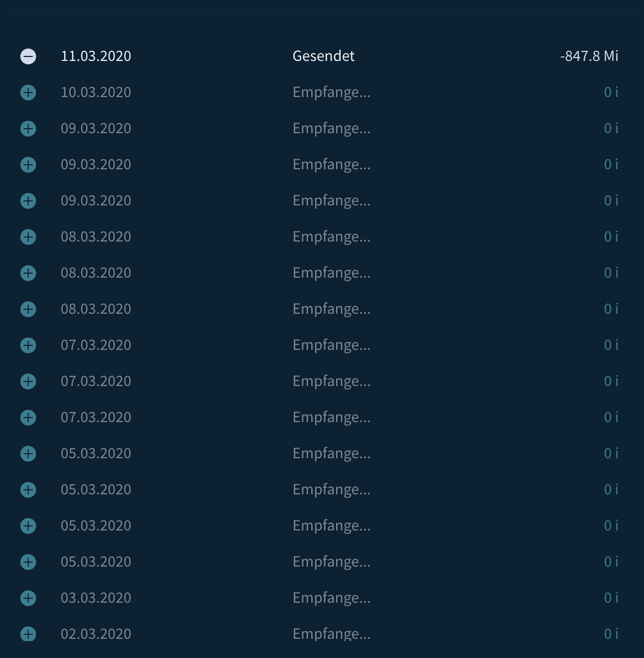Collapse the 11.03.2020 entry using the minus icon
Screen dimensions: 644x658
tap(28, 56)
